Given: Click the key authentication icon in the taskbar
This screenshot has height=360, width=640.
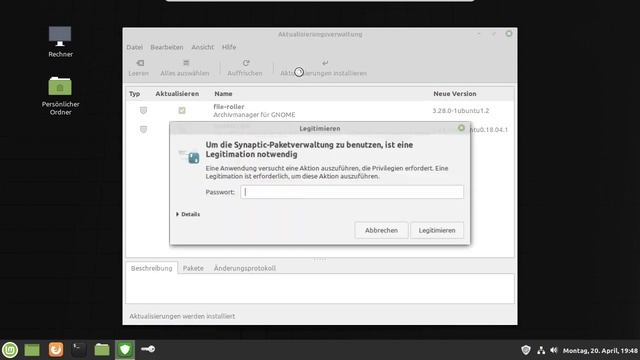Looking at the screenshot, I should (x=148, y=349).
